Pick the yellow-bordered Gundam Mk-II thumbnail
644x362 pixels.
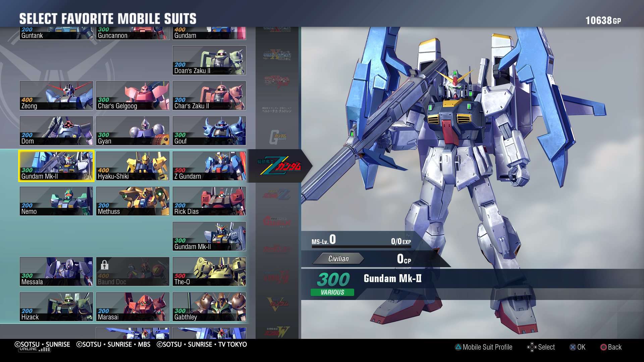(56, 166)
